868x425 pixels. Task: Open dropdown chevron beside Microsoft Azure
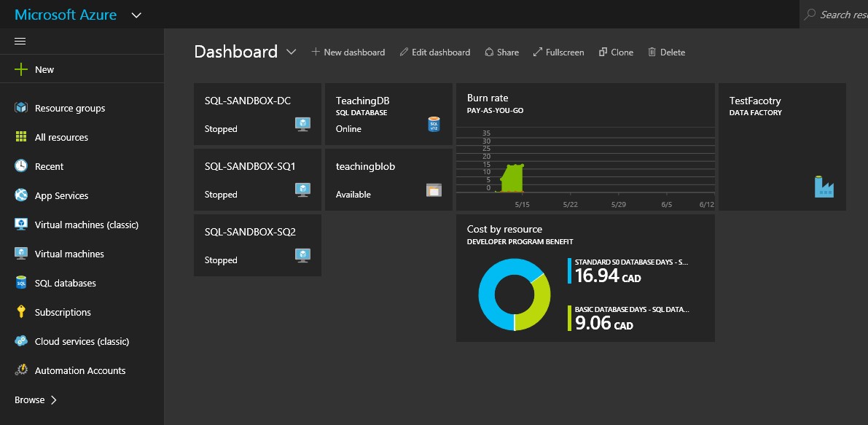[136, 15]
